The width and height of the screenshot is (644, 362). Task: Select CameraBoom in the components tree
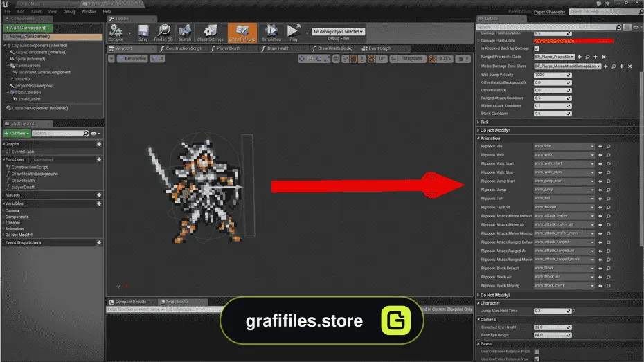[x=28, y=66]
